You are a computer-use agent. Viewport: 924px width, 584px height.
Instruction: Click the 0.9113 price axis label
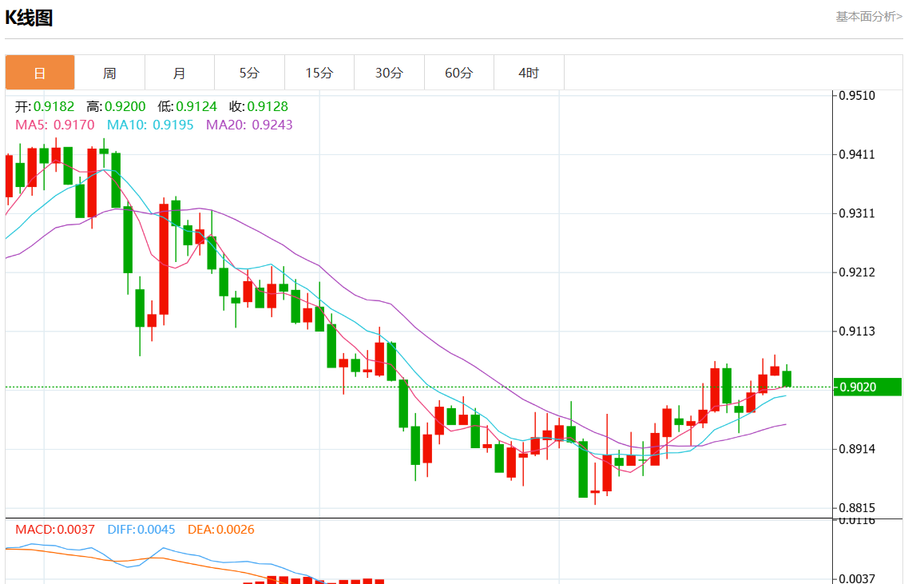[x=857, y=332]
